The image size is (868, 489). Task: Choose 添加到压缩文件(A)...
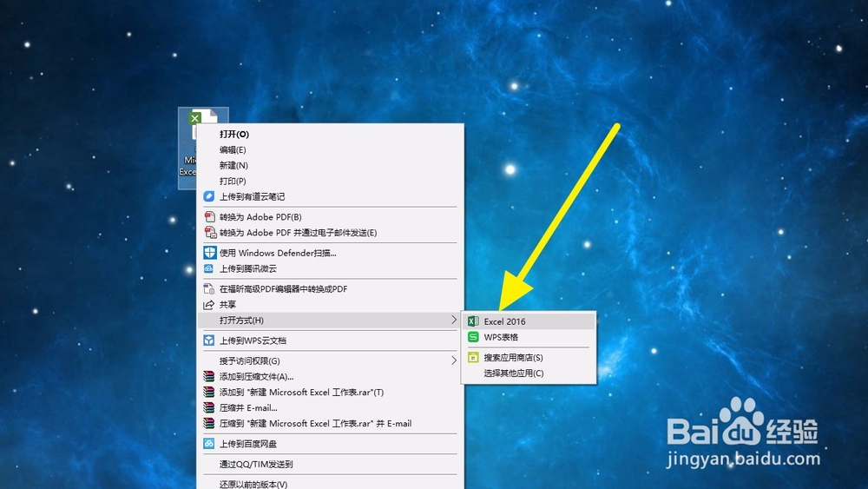tap(330, 377)
